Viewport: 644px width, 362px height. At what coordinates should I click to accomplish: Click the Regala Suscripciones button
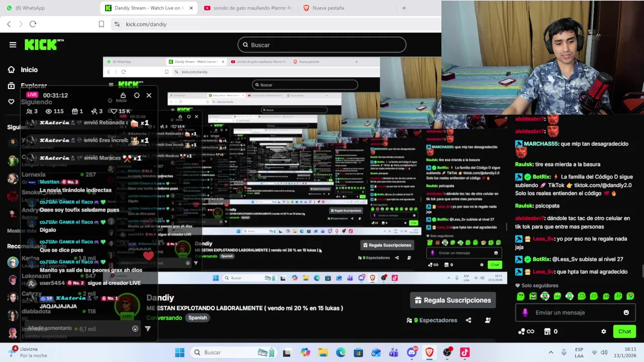(x=453, y=300)
